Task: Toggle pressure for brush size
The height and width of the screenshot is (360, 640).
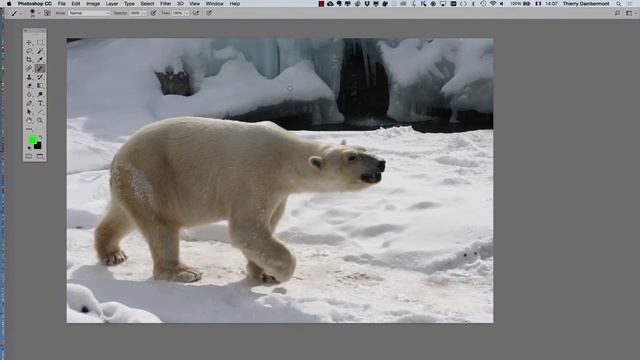Action: point(209,13)
